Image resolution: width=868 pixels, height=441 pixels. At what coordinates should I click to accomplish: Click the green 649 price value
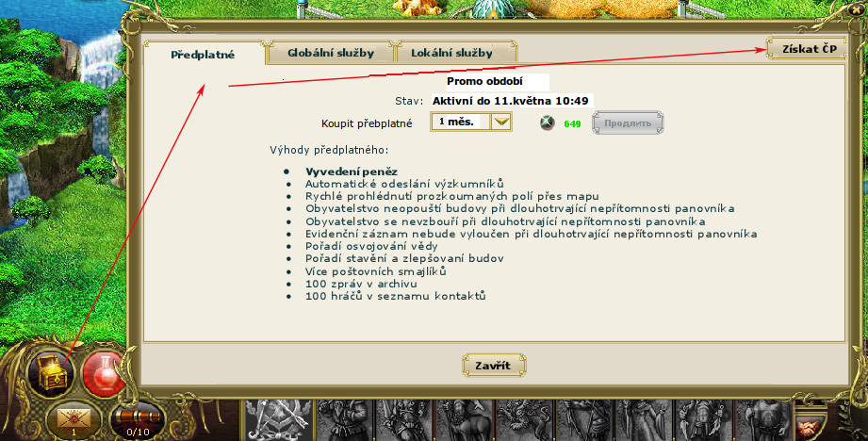coord(572,124)
